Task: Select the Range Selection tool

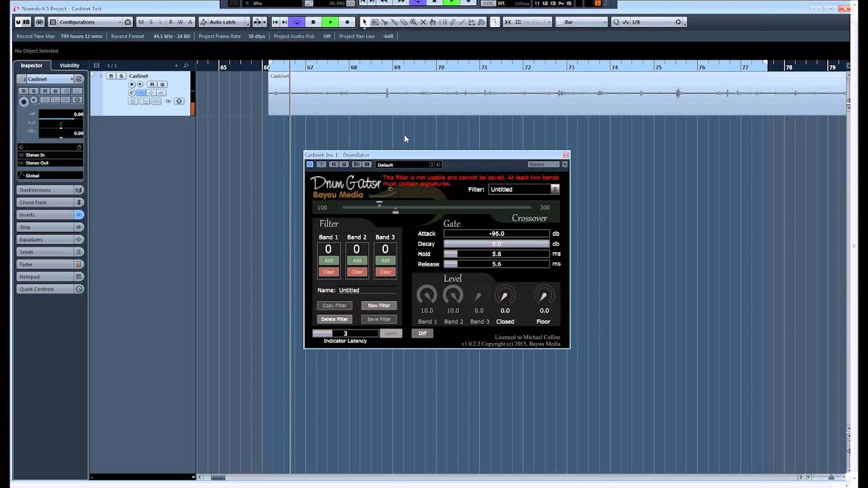Action: (x=374, y=22)
